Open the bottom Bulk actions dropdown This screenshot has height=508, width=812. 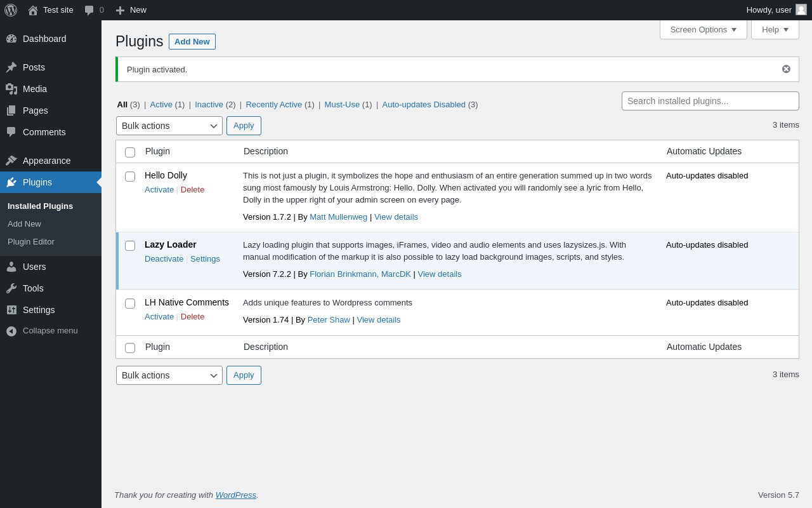[x=169, y=375]
